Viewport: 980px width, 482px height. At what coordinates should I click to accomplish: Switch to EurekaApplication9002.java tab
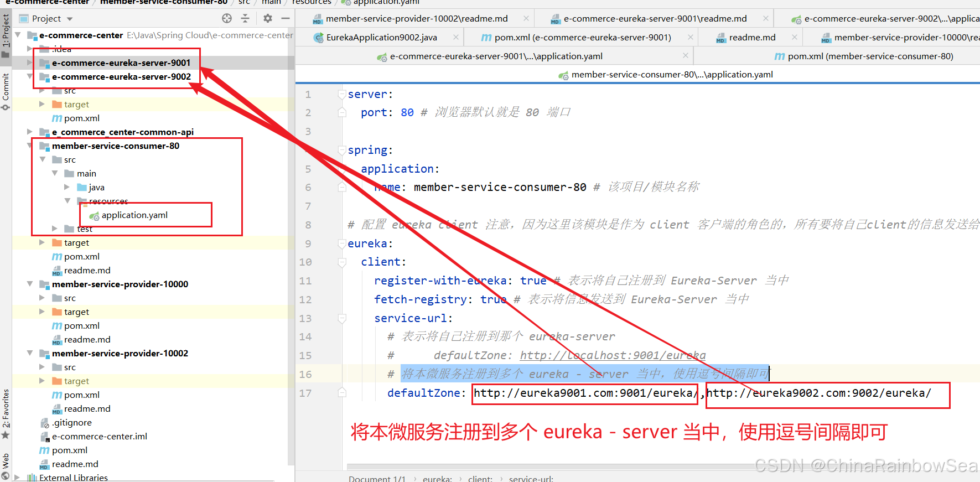point(381,37)
